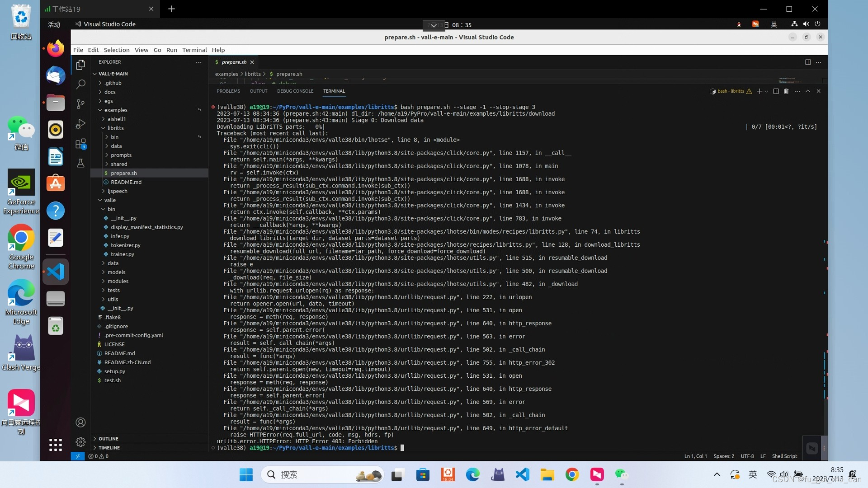The width and height of the screenshot is (868, 488).
Task: Expand the docs folder
Action: (x=149, y=92)
